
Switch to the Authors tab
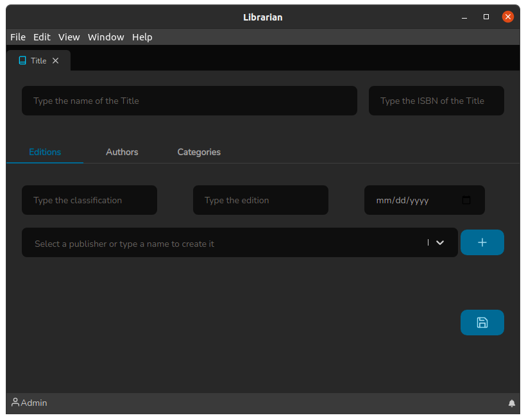pyautogui.click(x=121, y=152)
